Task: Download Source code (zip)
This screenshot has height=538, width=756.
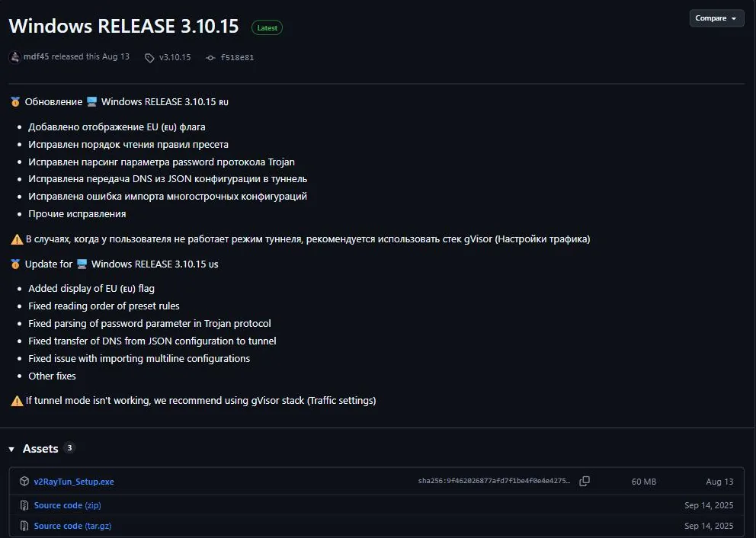Action: click(x=68, y=505)
